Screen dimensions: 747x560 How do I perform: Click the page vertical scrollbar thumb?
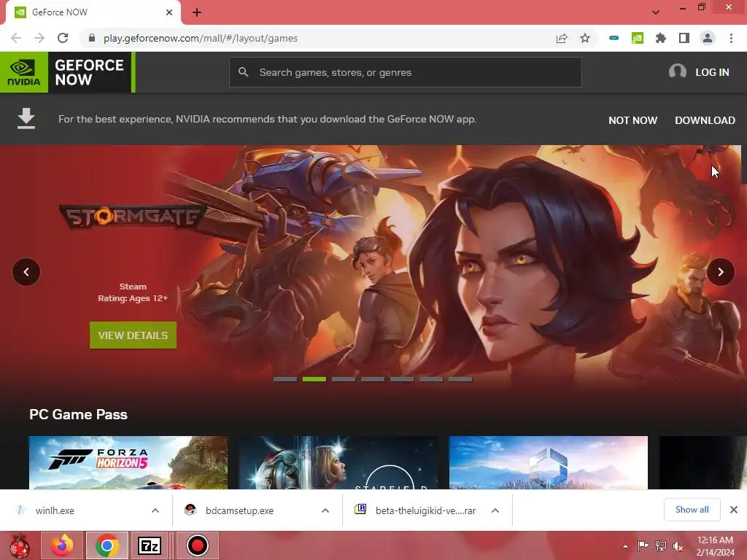point(744,164)
